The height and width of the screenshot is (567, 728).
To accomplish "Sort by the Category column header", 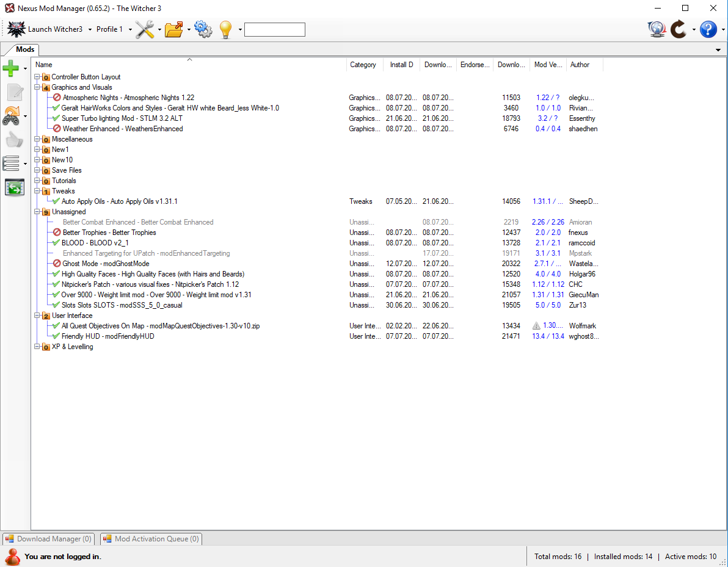I will (365, 65).
